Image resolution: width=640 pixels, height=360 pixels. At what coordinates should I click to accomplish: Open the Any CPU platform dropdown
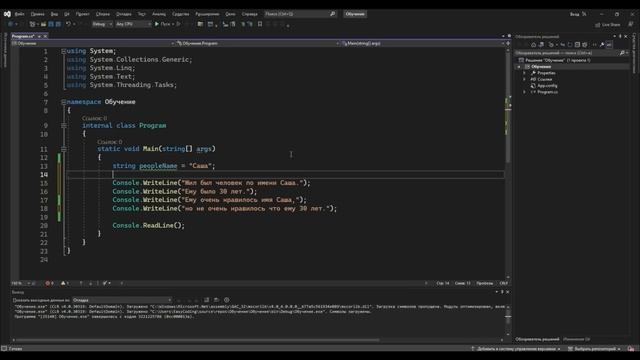coord(133,24)
